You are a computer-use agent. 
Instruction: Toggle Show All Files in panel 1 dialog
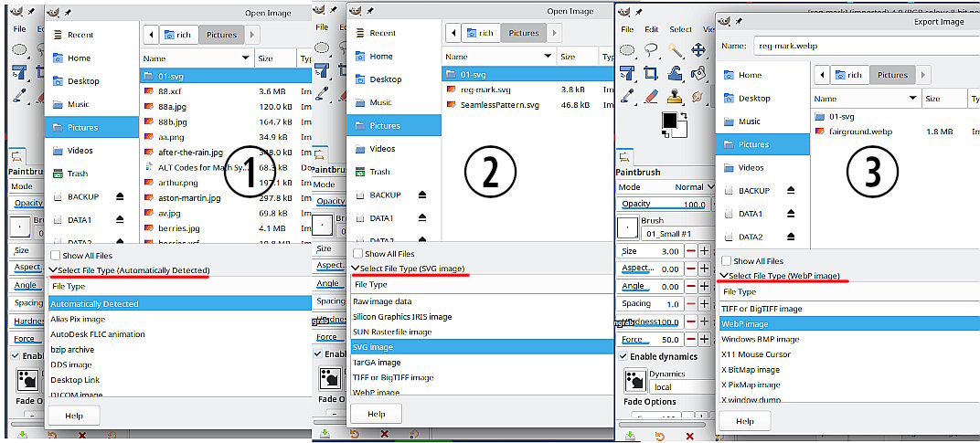click(x=55, y=255)
